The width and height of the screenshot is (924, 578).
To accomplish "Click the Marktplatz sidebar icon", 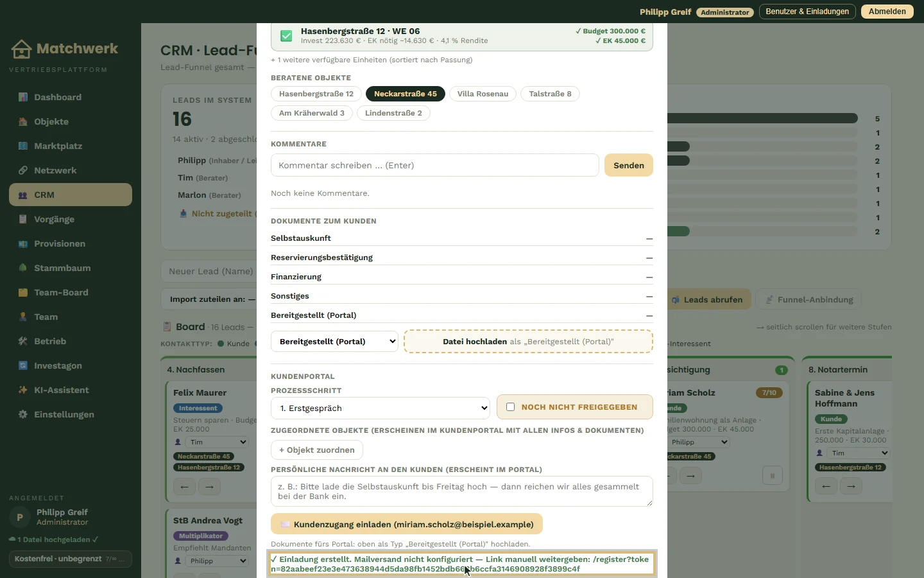I will click(x=23, y=146).
